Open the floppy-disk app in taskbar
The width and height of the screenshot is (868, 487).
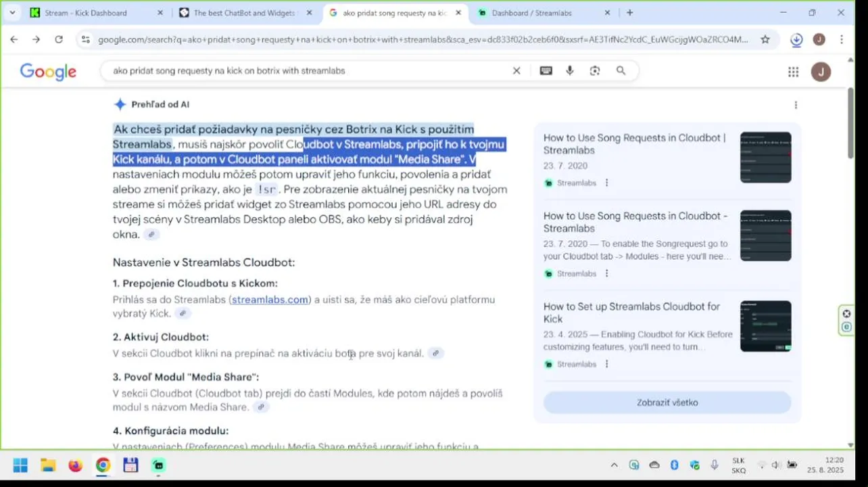130,465
